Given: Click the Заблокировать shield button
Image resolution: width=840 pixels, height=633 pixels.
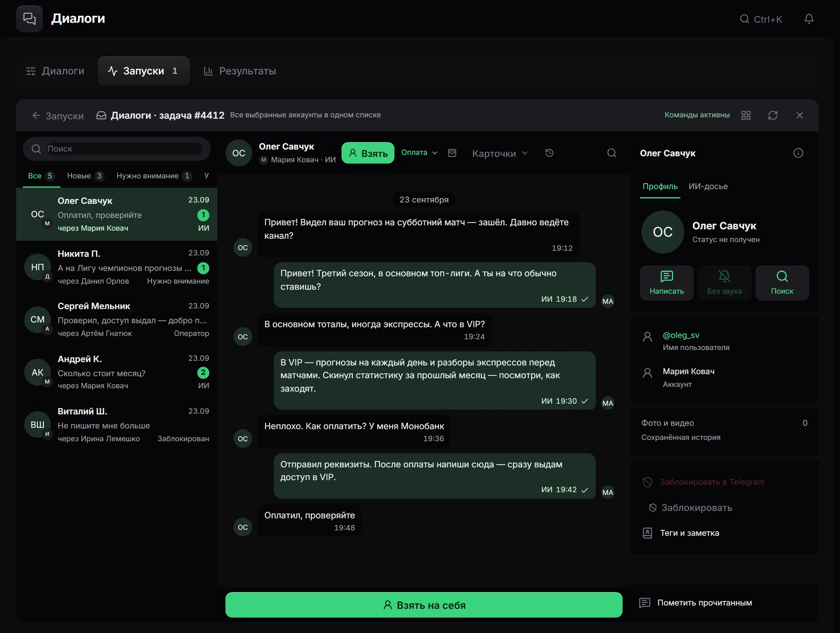Looking at the screenshot, I should [691, 508].
